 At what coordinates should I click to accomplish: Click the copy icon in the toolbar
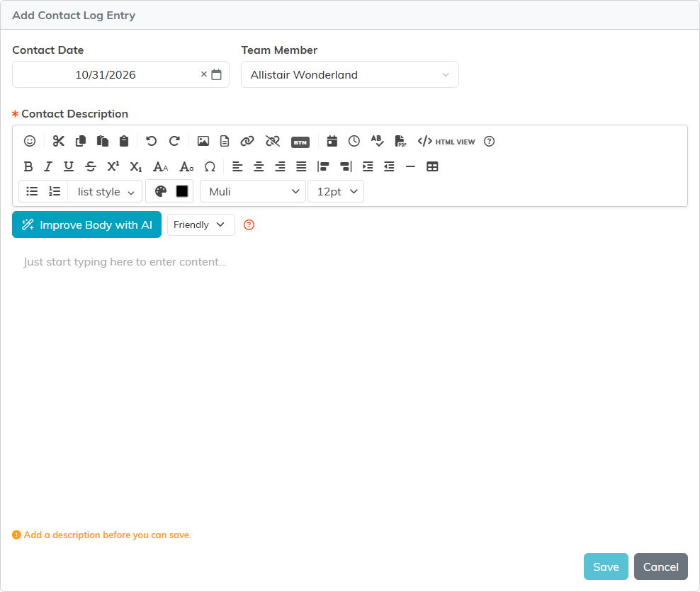click(81, 141)
